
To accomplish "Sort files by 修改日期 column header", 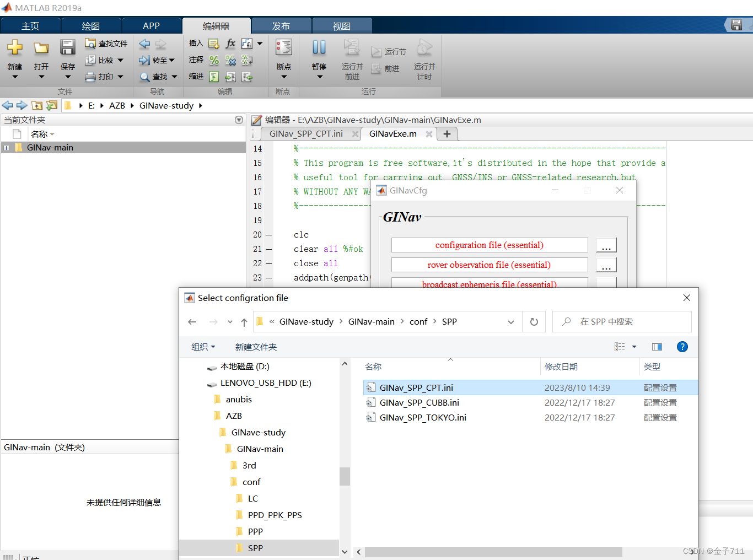I will point(561,367).
